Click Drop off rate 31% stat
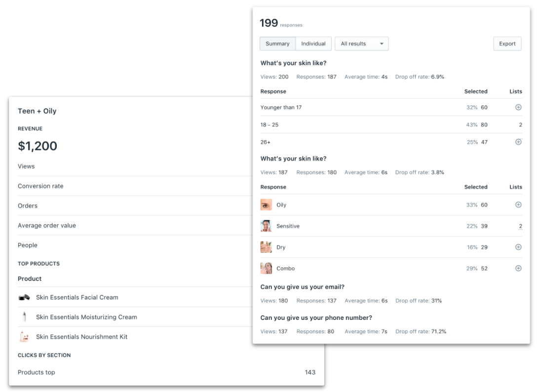The width and height of the screenshot is (537, 392). point(419,301)
